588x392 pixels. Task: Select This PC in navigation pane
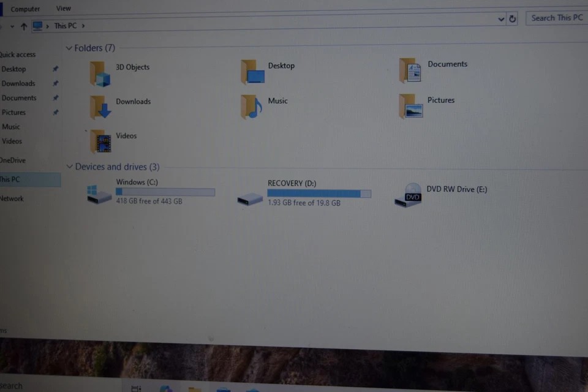coord(30,179)
